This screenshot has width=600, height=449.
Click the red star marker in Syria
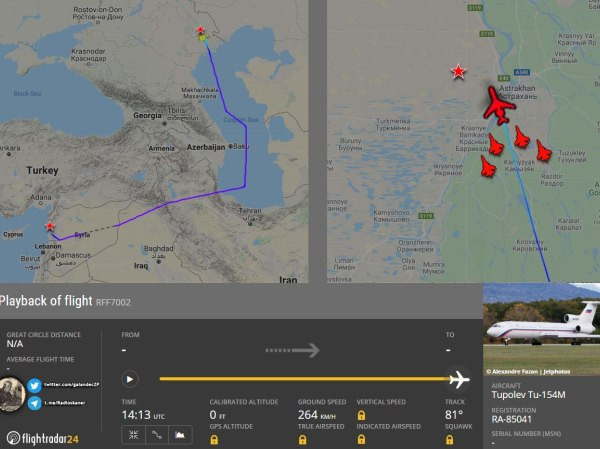(x=50, y=226)
